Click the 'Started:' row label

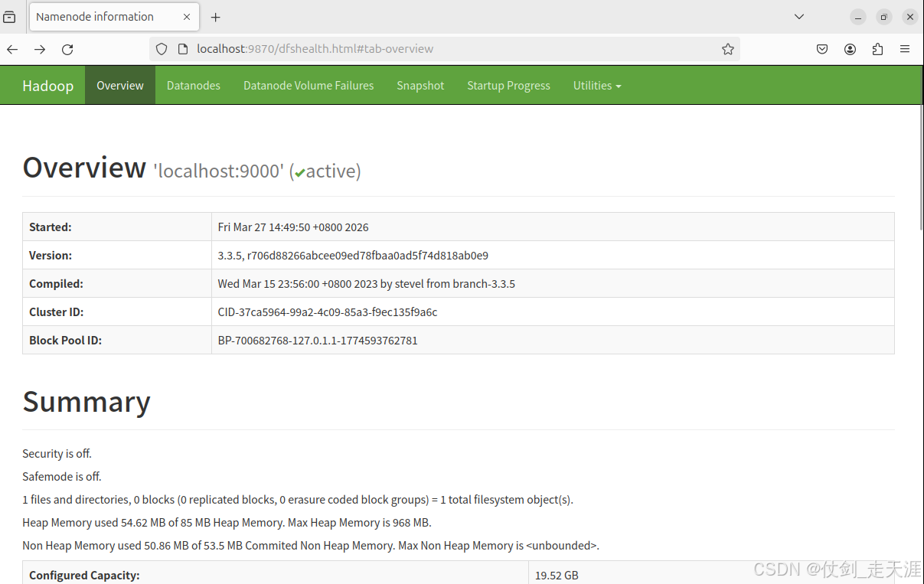click(x=51, y=227)
